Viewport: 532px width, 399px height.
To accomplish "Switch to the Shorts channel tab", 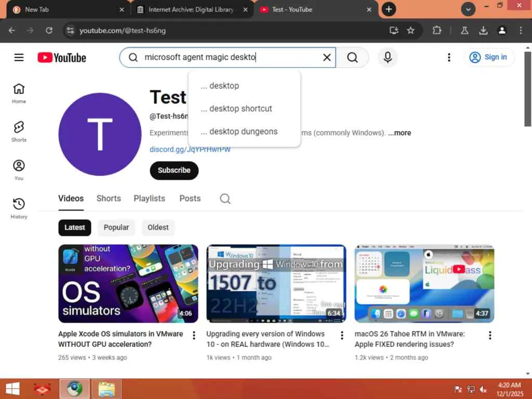I will pos(109,198).
